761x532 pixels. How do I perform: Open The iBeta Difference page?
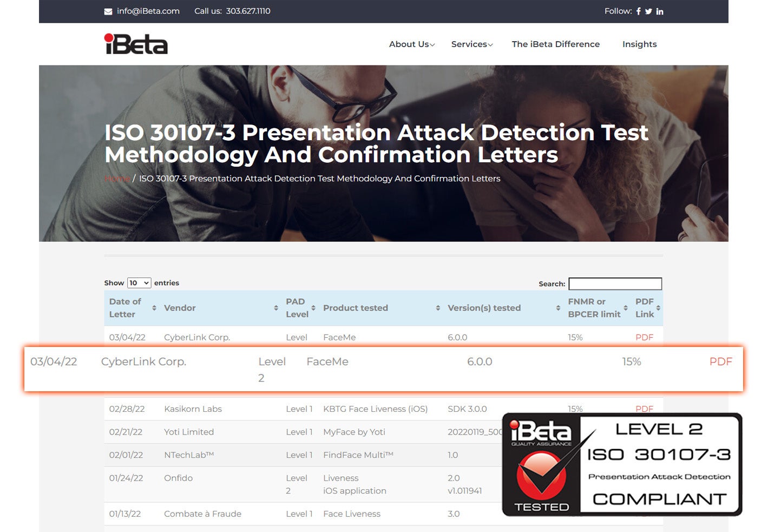tap(555, 44)
